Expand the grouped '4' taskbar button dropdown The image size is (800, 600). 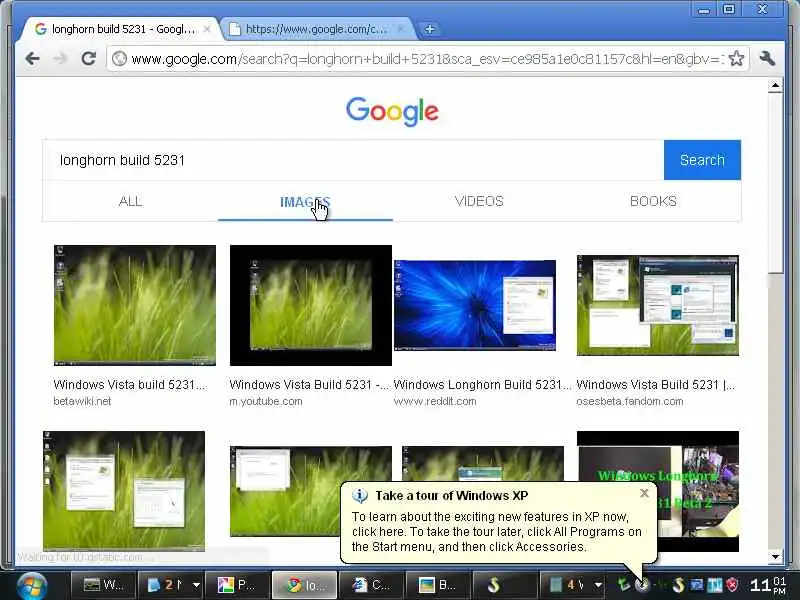[x=598, y=585]
